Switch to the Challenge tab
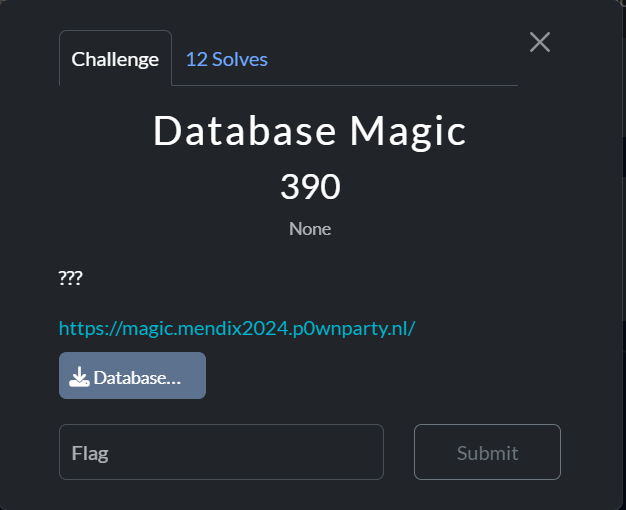626x510 pixels. 115,58
